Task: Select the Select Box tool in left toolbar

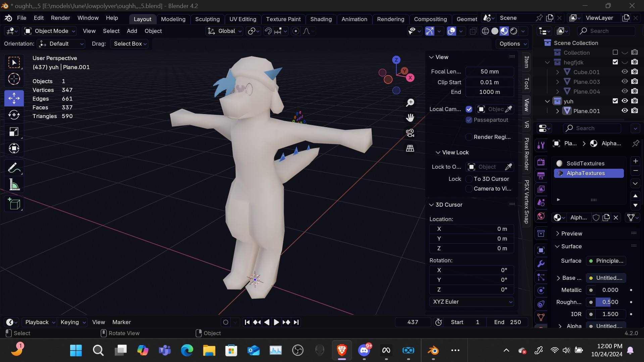Action: click(14, 62)
